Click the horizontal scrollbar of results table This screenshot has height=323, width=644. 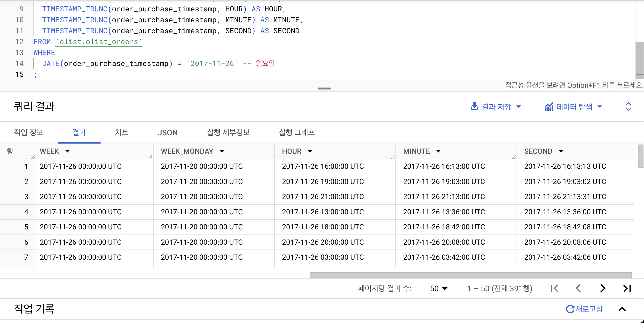coord(470,275)
